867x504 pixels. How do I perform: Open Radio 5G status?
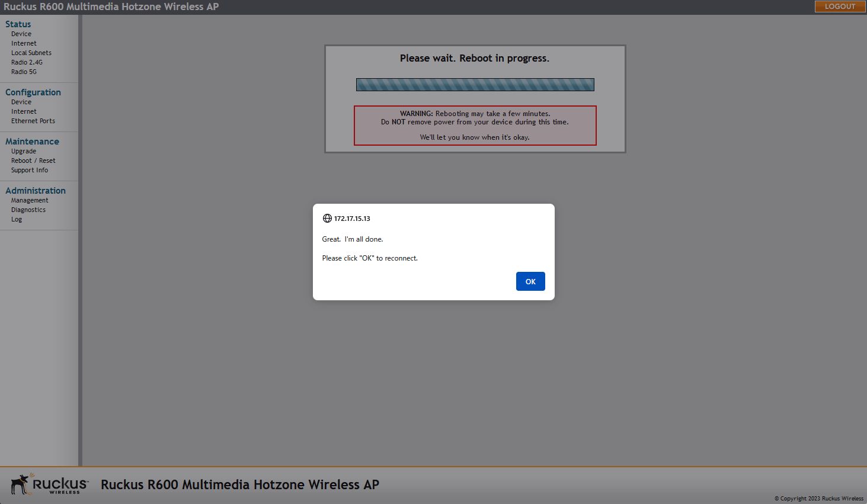tap(24, 72)
